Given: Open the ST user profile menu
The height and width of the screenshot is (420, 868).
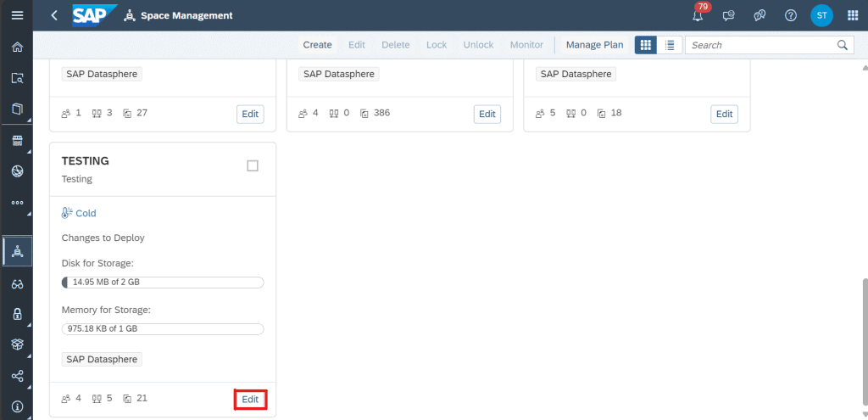Looking at the screenshot, I should (821, 15).
